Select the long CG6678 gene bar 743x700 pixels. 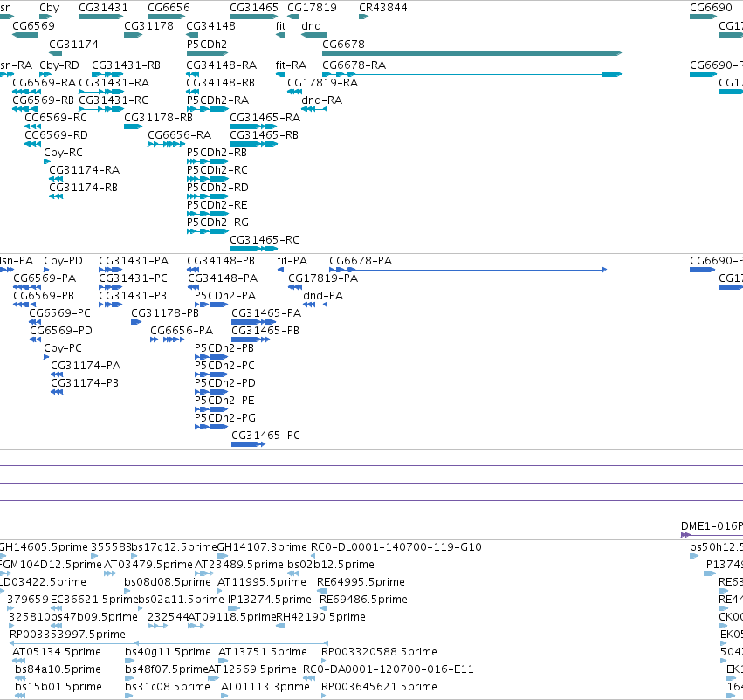pyautogui.click(x=471, y=53)
